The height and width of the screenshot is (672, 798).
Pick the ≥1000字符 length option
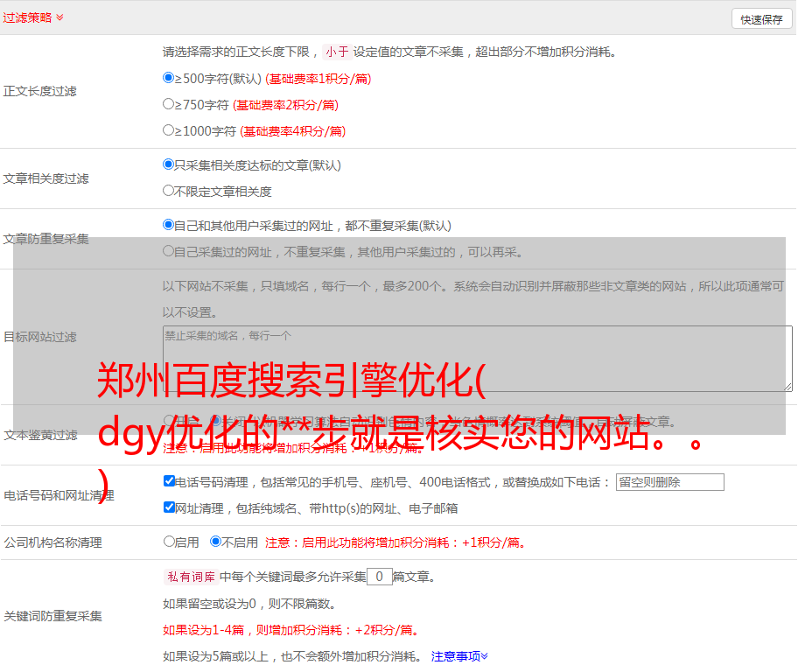pyautogui.click(x=168, y=130)
